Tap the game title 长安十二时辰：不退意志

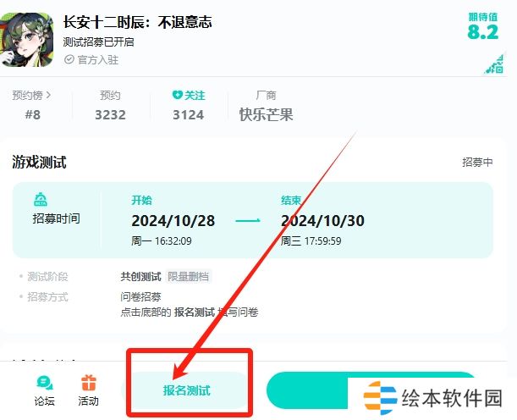point(137,22)
